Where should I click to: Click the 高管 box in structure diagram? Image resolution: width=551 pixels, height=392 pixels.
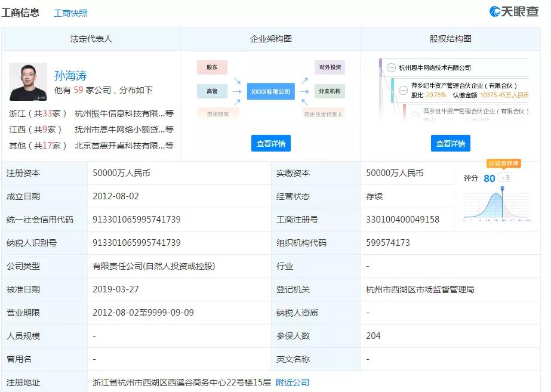(x=212, y=91)
